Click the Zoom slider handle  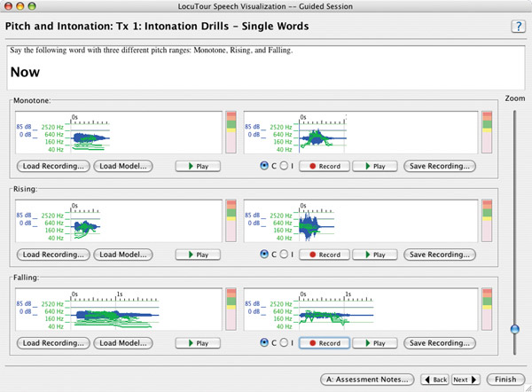point(514,329)
